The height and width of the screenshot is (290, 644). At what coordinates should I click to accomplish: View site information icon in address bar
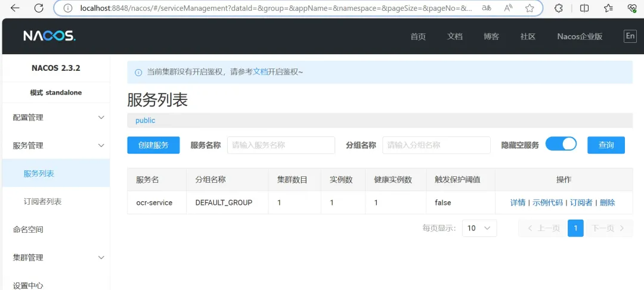[68, 8]
